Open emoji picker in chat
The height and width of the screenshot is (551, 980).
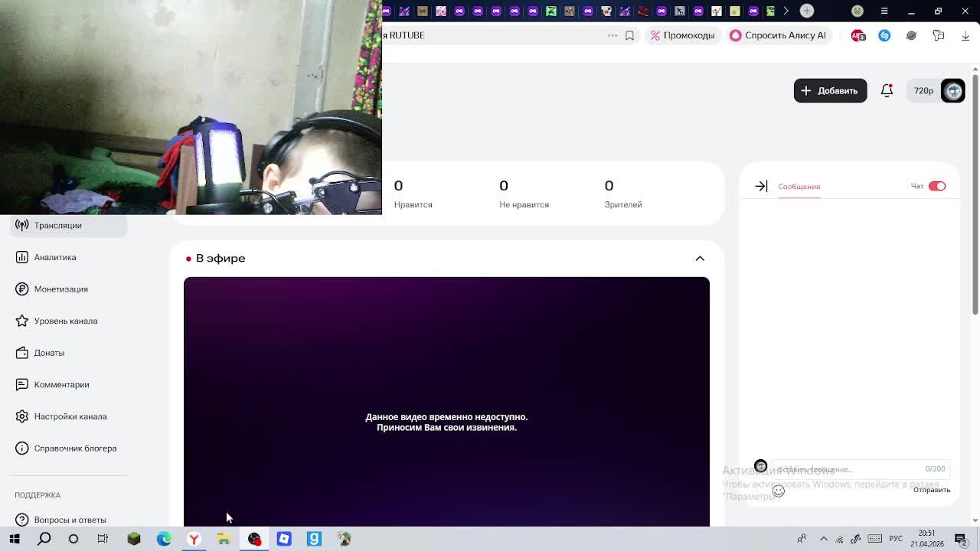click(x=779, y=491)
